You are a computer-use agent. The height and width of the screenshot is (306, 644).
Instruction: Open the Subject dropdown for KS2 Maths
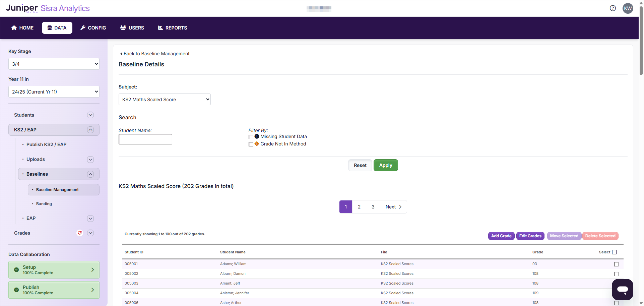(x=165, y=100)
